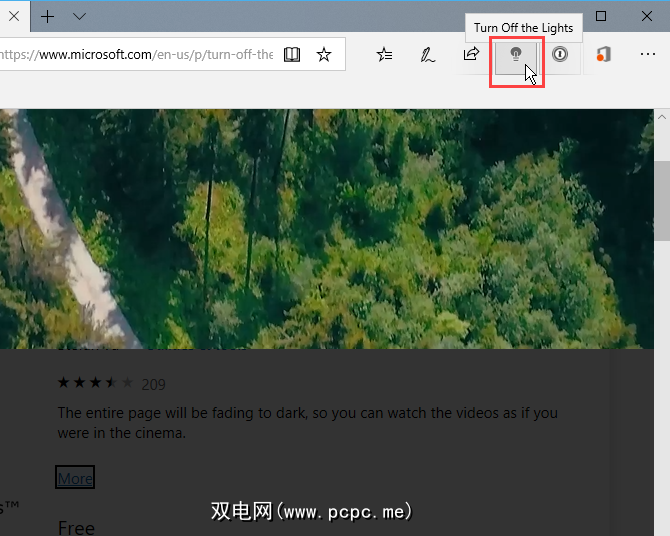Add this page to favorites with the star
The image size is (670, 536).
pos(324,54)
